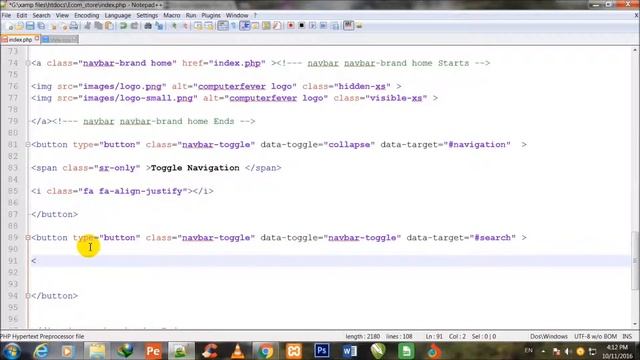Click the volume icon in the system tray
This screenshot has height=360, width=640.
[x=568, y=351]
